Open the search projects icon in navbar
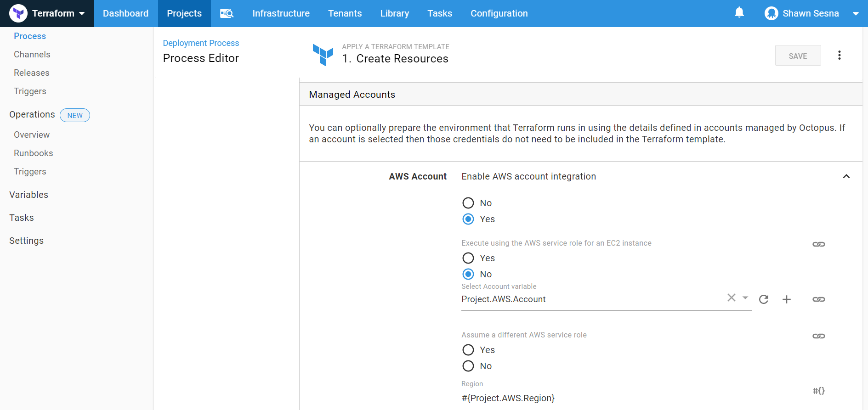 coord(227,13)
